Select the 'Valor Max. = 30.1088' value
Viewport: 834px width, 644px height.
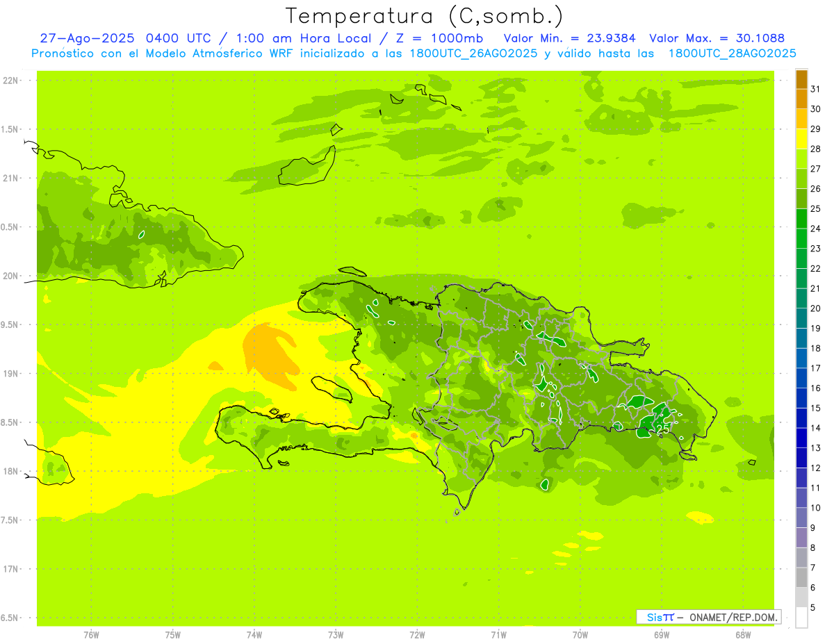click(x=717, y=38)
